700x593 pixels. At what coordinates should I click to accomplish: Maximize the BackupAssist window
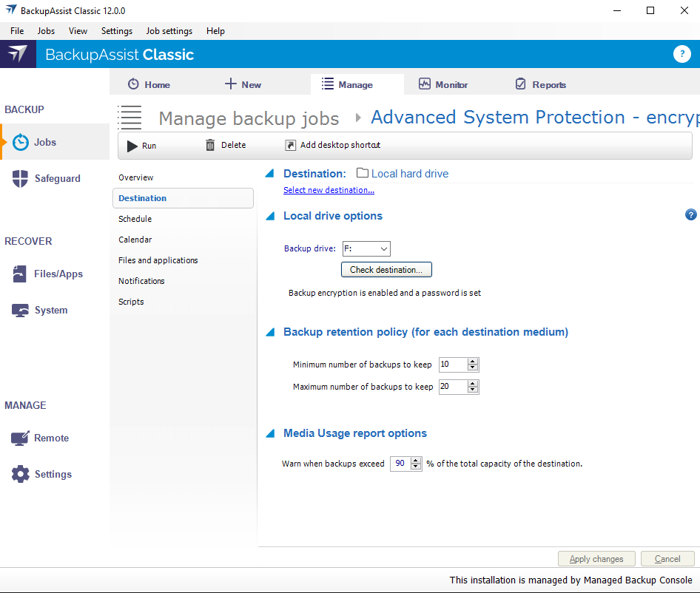tap(650, 10)
